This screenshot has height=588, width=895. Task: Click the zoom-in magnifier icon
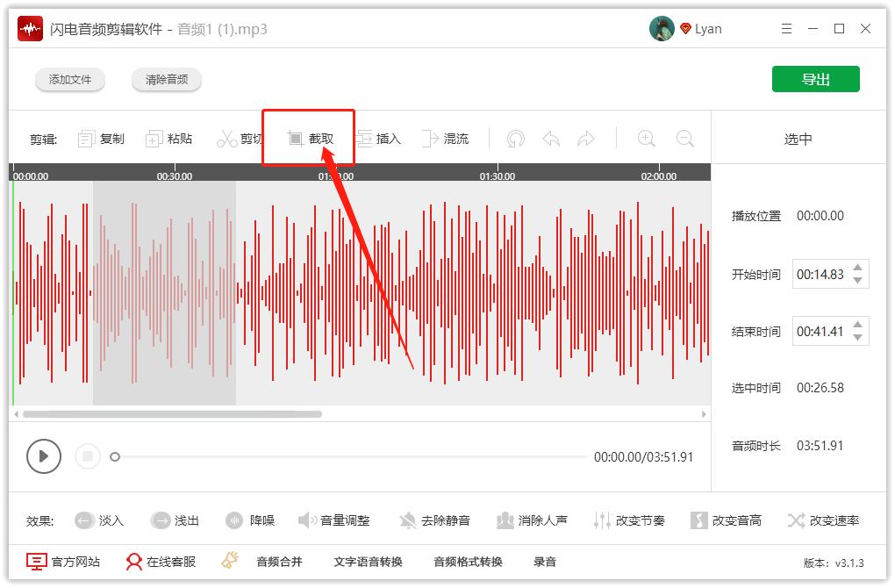coord(646,138)
